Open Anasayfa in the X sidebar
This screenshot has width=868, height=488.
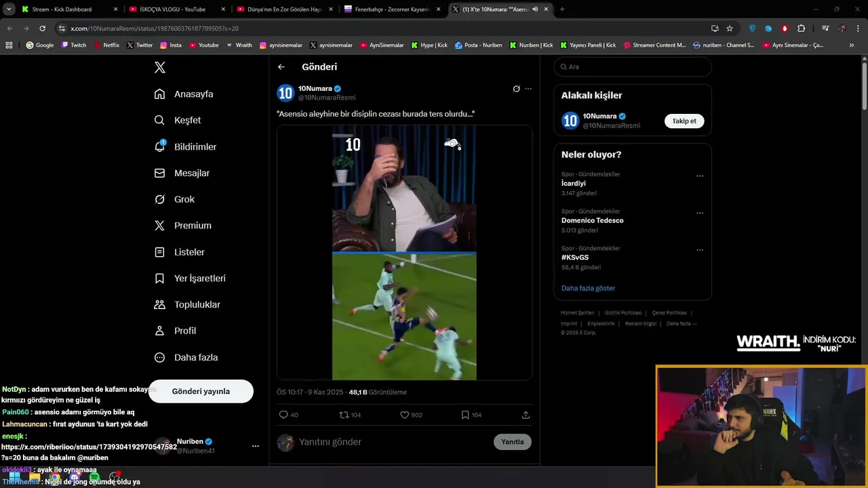click(x=184, y=94)
